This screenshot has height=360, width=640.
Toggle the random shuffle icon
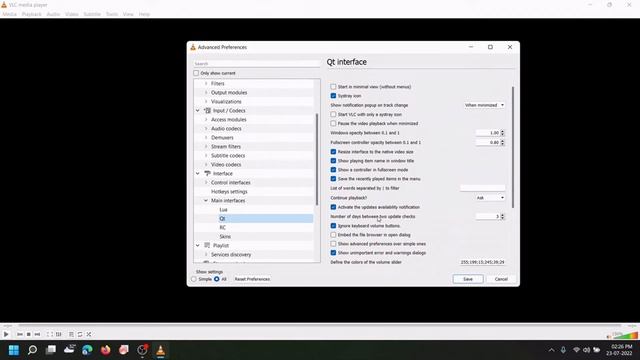89,334
